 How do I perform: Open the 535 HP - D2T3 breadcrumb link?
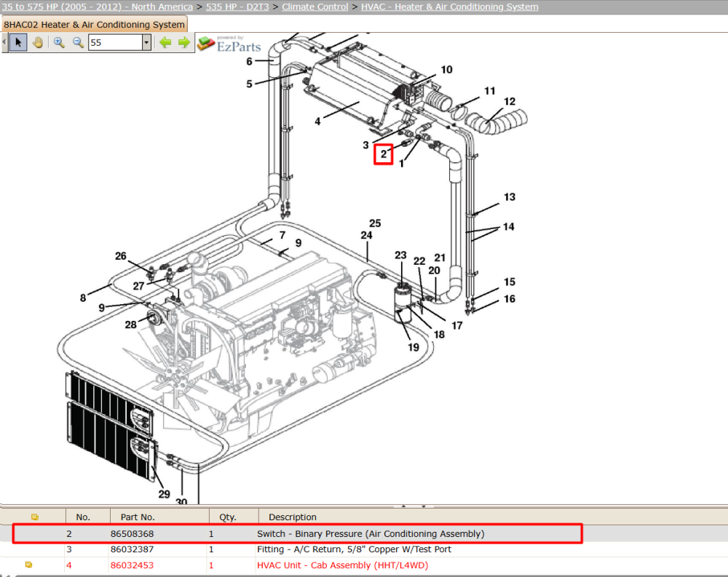click(x=237, y=7)
